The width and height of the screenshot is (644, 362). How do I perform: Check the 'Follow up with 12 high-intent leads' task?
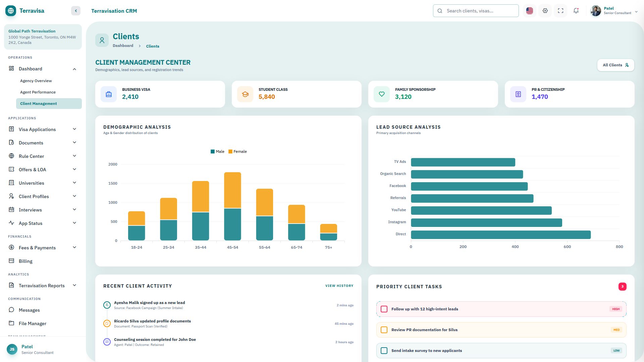point(384,309)
